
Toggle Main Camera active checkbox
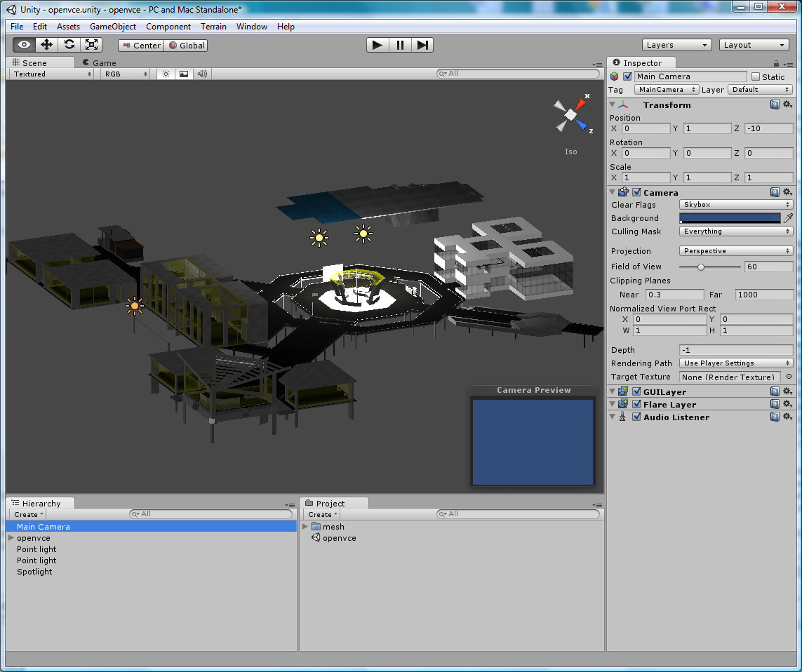point(627,76)
